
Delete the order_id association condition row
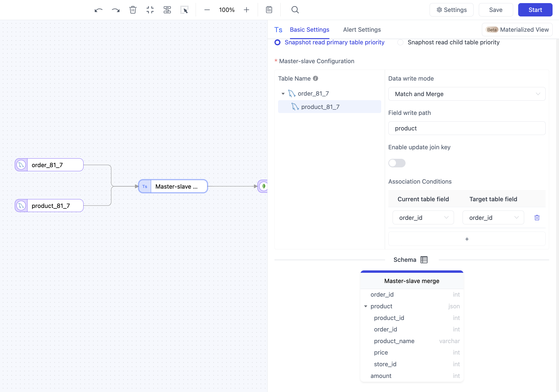tap(537, 218)
